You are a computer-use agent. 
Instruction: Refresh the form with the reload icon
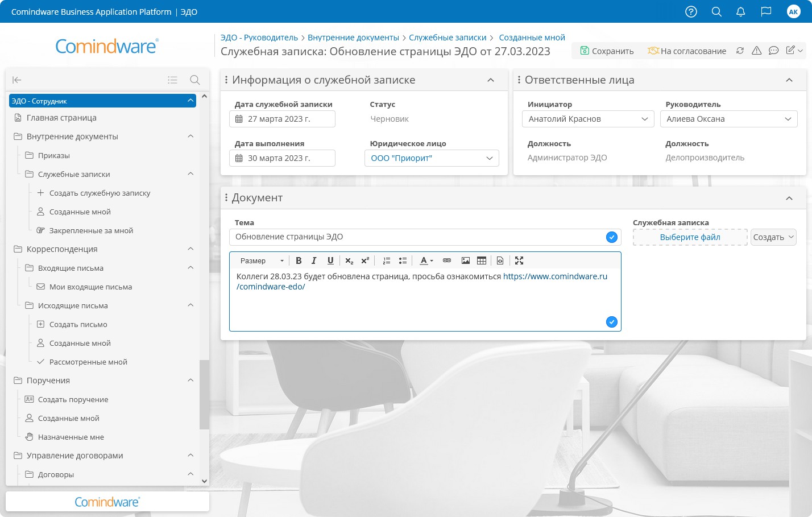(x=740, y=51)
